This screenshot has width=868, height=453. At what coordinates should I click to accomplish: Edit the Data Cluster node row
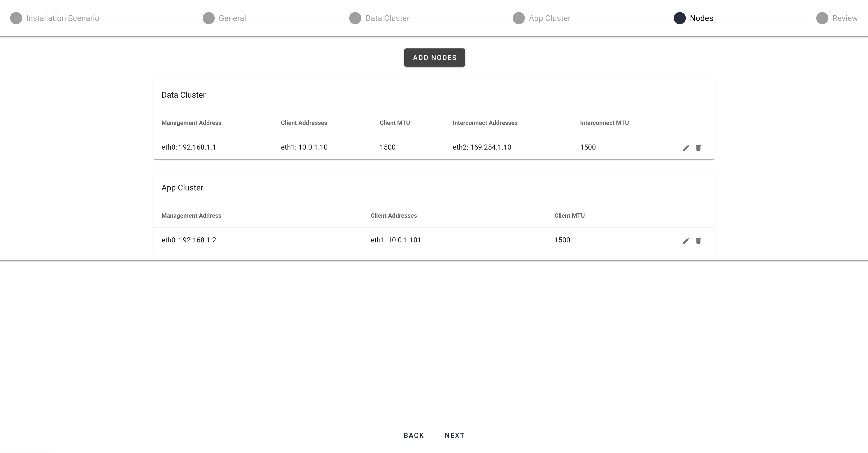point(686,148)
